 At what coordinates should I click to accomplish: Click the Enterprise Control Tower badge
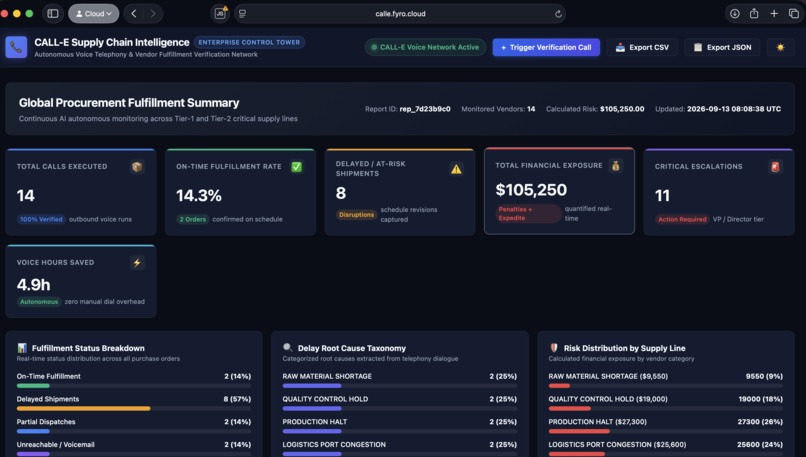pos(249,42)
